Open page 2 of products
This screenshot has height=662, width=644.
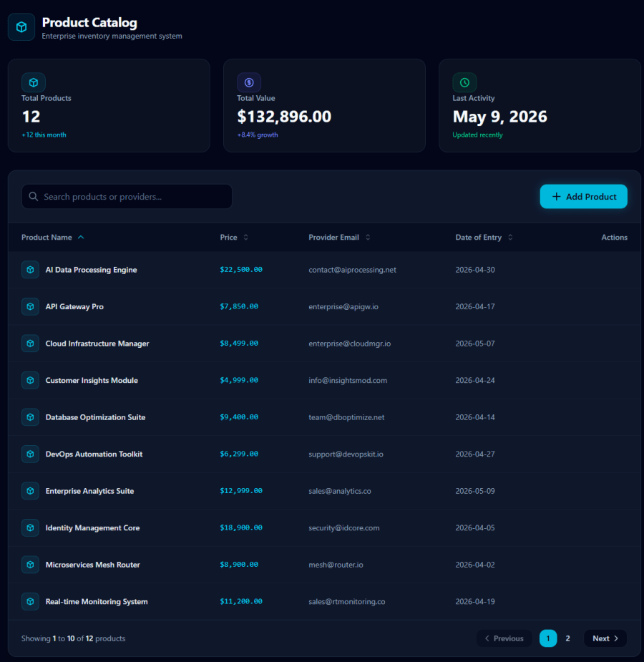coord(567,638)
